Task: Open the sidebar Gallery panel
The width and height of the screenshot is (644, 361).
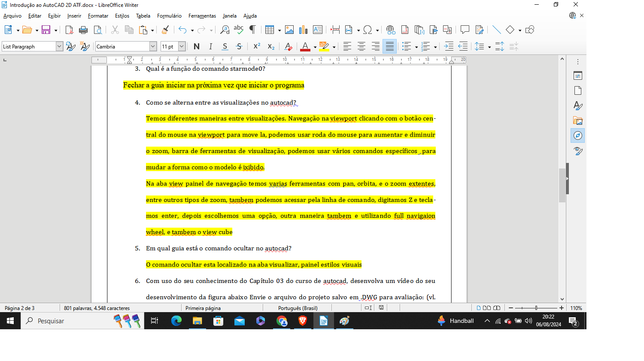Action: click(578, 120)
